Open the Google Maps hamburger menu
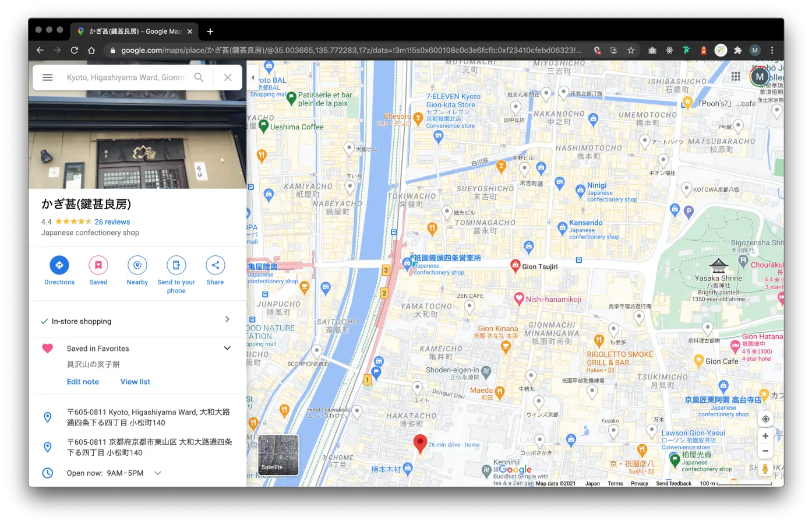Viewport: 812px width, 524px height. click(x=48, y=78)
